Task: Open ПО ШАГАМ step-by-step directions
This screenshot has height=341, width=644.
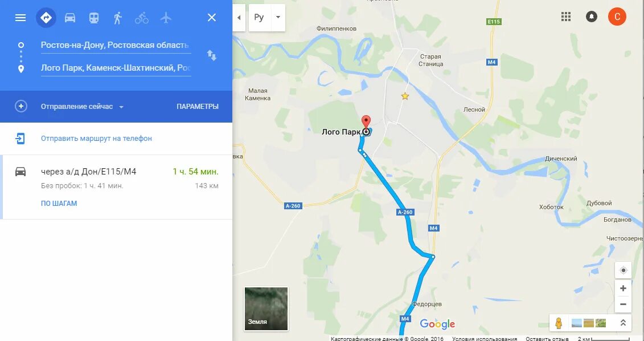Action: [59, 203]
